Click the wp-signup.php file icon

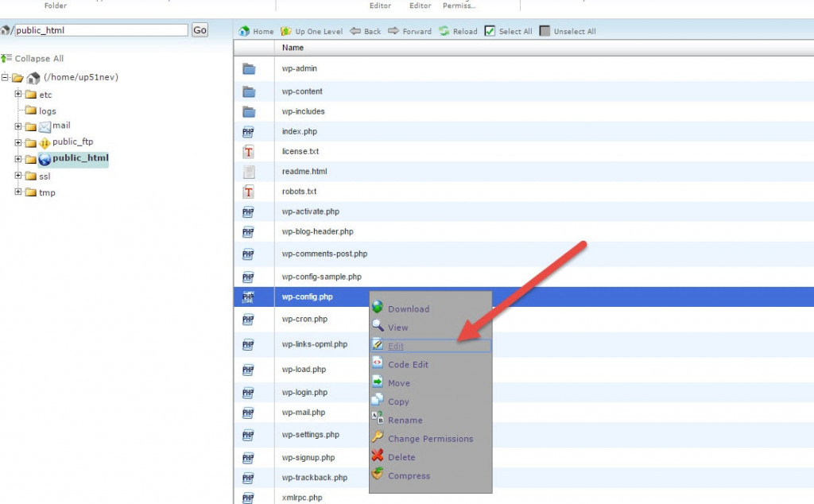[248, 458]
